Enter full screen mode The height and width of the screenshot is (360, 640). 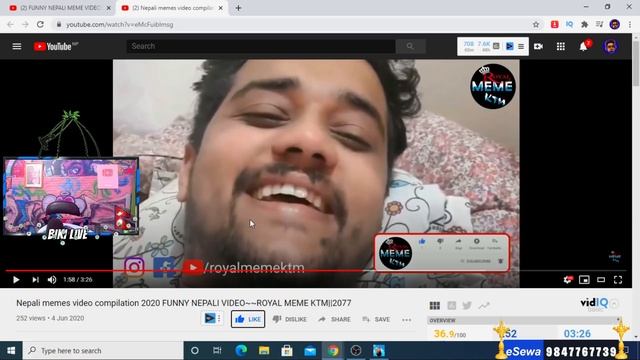(x=618, y=280)
